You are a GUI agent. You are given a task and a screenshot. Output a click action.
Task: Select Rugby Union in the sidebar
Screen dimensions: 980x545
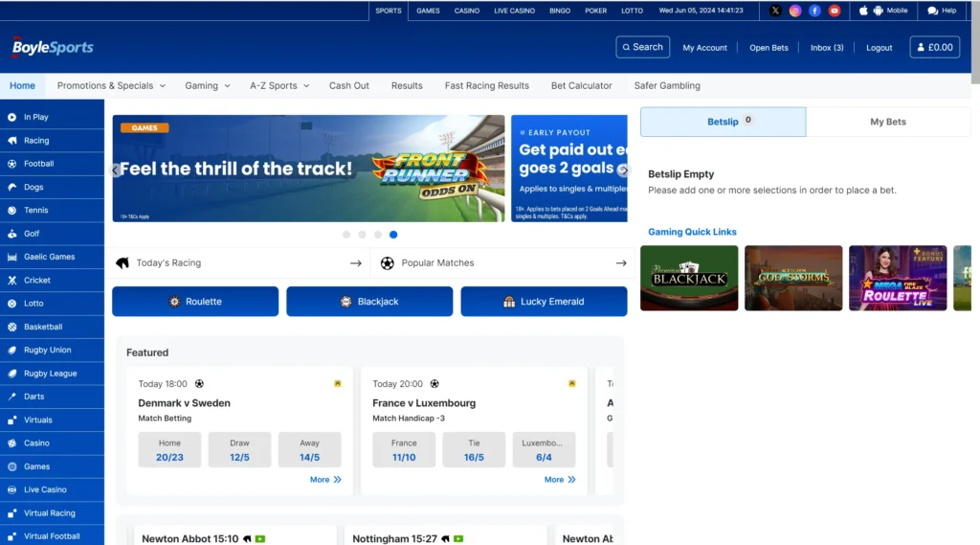click(52, 350)
